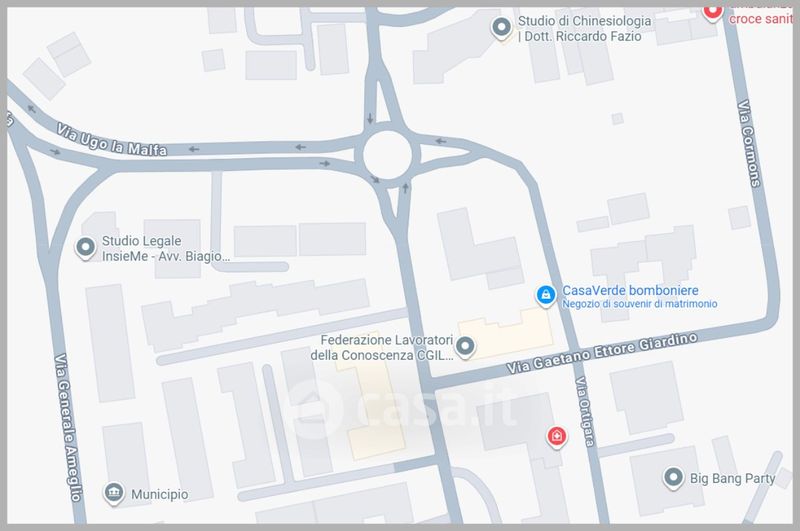Click the Federazione Lavoratori CGIL pin marker
The width and height of the screenshot is (800, 531).
(465, 347)
